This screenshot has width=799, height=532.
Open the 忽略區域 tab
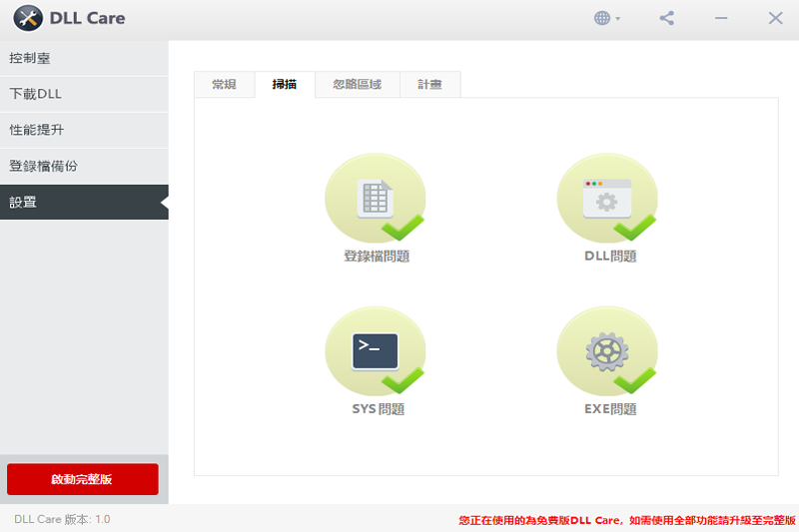[358, 85]
